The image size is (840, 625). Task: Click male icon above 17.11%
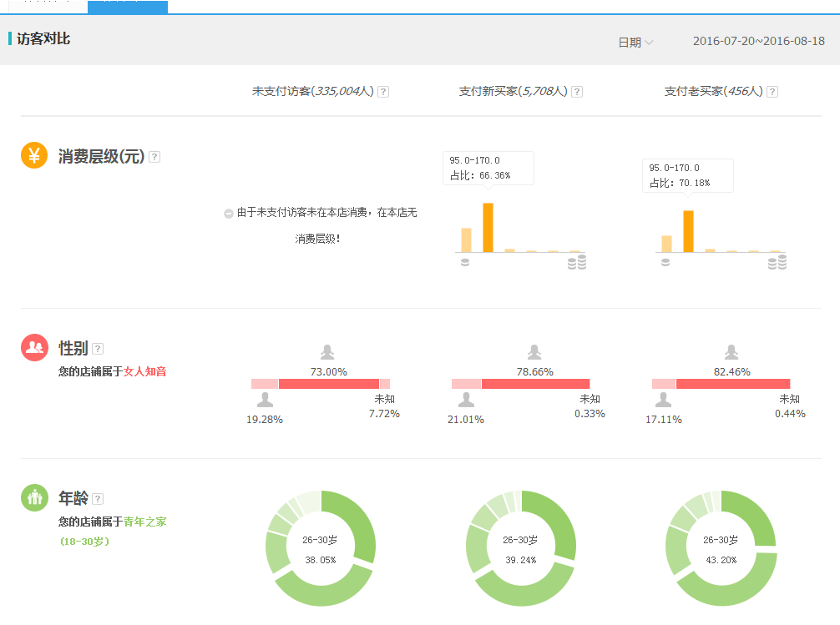(x=663, y=400)
